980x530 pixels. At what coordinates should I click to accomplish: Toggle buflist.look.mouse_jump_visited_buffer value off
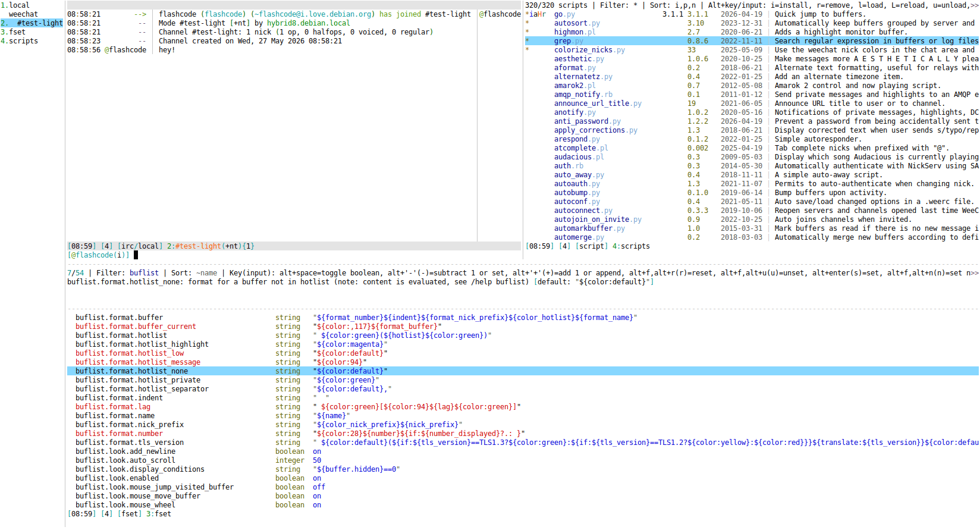point(319,487)
